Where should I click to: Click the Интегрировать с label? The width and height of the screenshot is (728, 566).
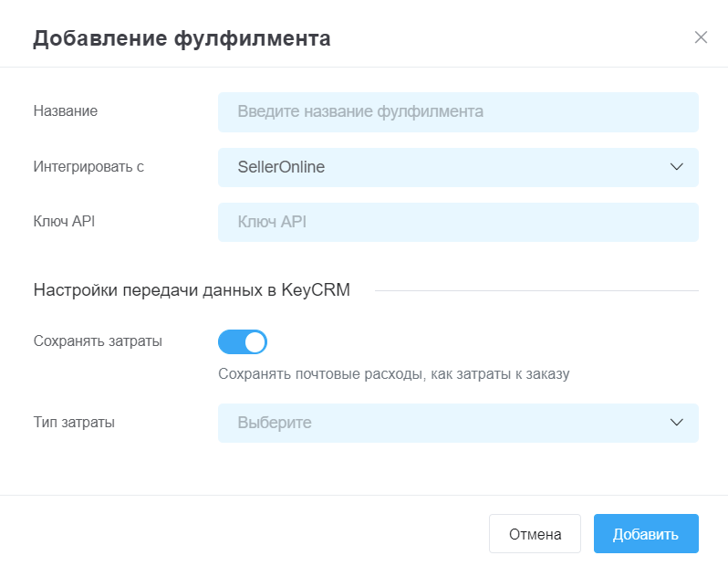click(88, 167)
